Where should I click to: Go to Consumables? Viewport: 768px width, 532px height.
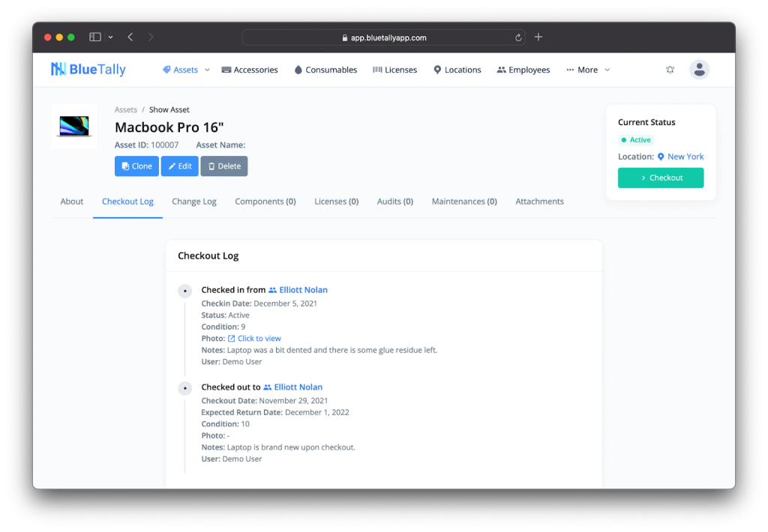(x=325, y=70)
